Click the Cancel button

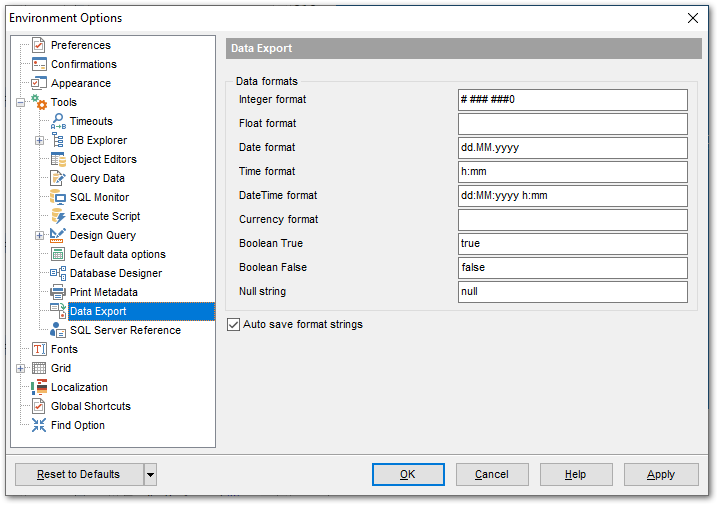[491, 474]
